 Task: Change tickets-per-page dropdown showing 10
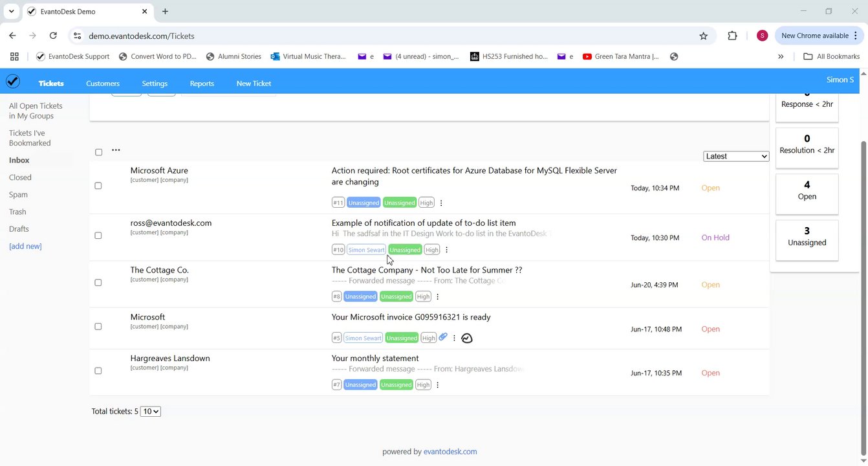point(151,412)
